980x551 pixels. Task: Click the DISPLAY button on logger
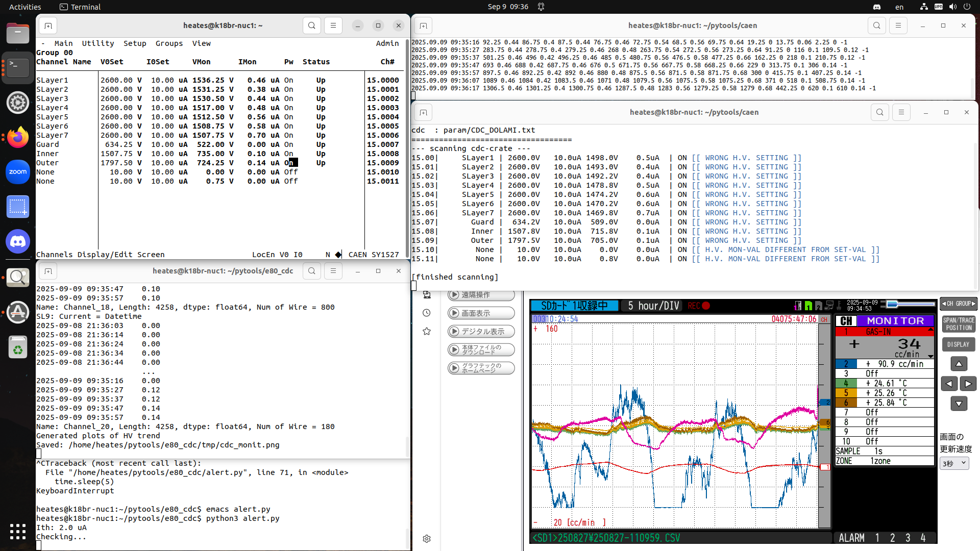[959, 344]
